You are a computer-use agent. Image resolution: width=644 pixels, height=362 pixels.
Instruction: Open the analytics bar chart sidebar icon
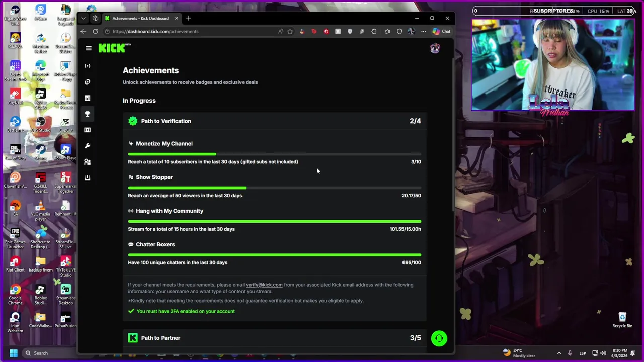87,98
